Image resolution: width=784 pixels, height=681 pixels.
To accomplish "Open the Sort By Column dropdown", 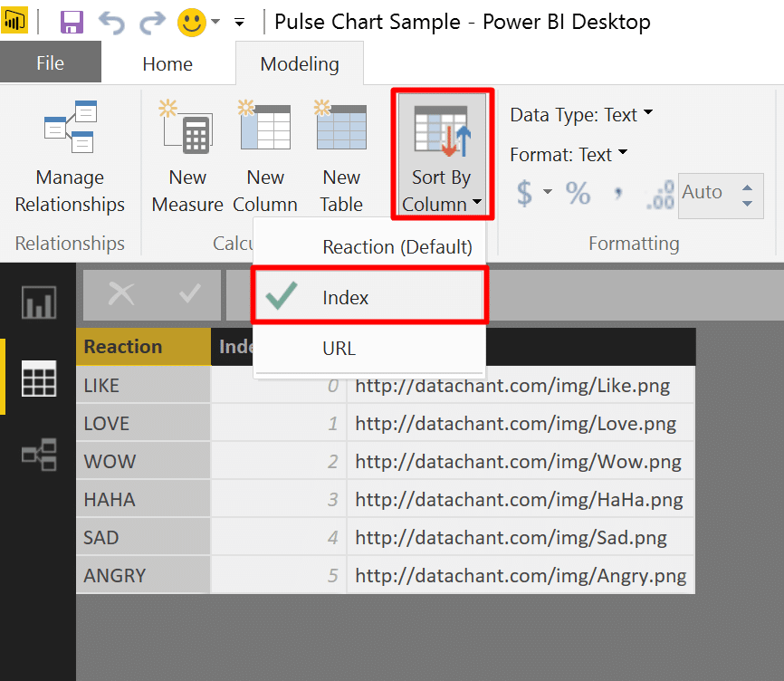I will (442, 155).
